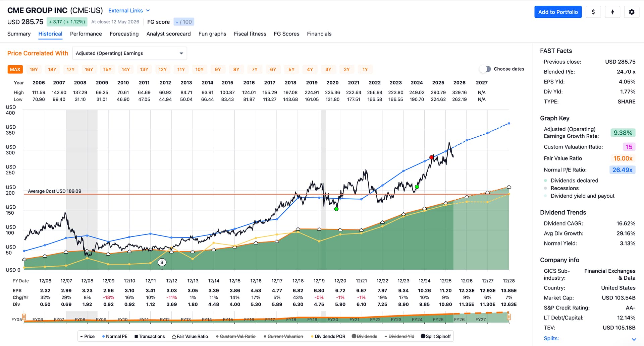Open the Fiscal fitness tab
Screen dimensions: 644x346
250,34
